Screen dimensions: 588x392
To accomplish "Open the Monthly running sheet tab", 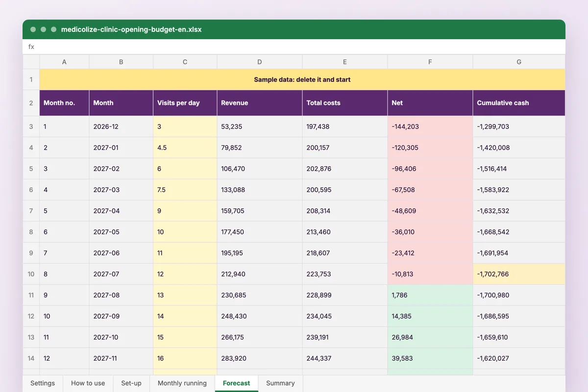I will point(182,383).
